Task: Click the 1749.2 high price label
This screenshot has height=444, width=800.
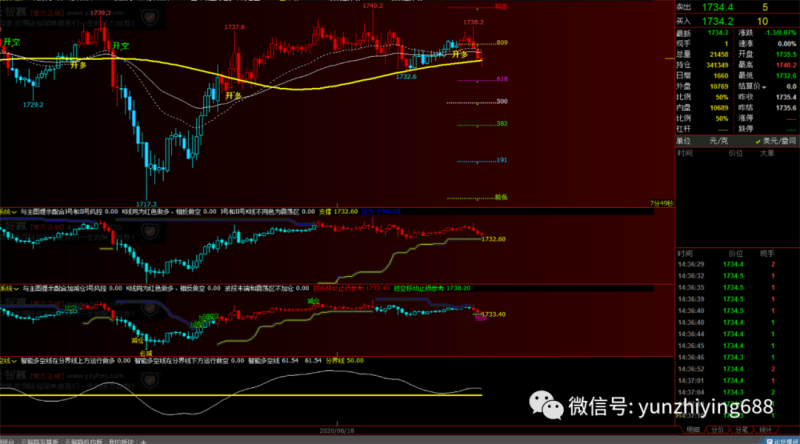Action: coord(374,6)
